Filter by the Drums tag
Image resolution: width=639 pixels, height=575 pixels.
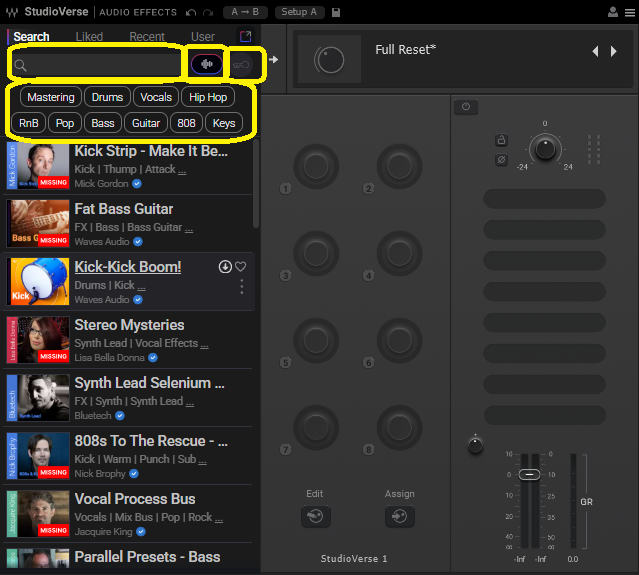(x=107, y=97)
